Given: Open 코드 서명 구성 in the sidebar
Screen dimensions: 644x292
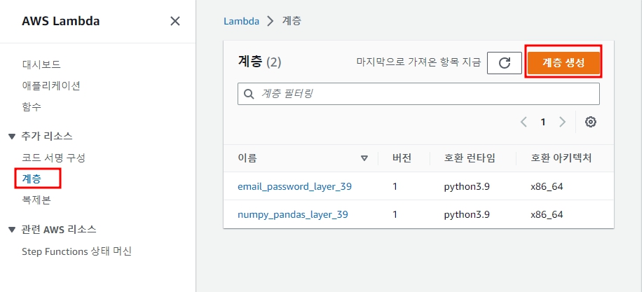Looking at the screenshot, I should 53,158.
